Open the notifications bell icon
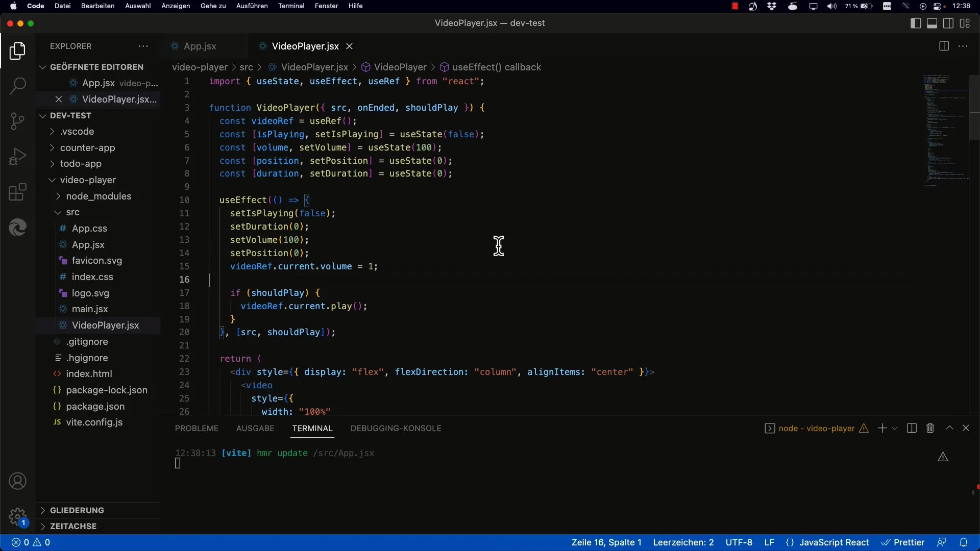The height and width of the screenshot is (551, 980). tap(964, 542)
